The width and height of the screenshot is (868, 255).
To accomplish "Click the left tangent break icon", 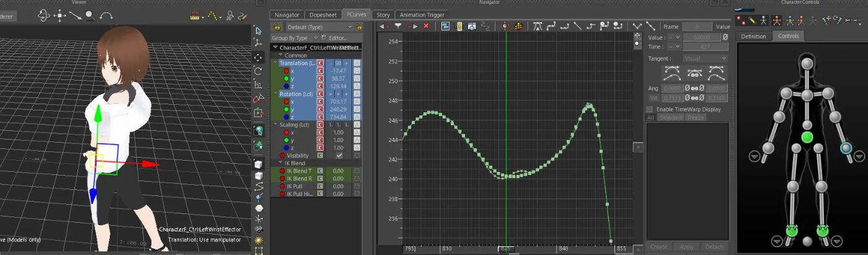I will point(671,73).
